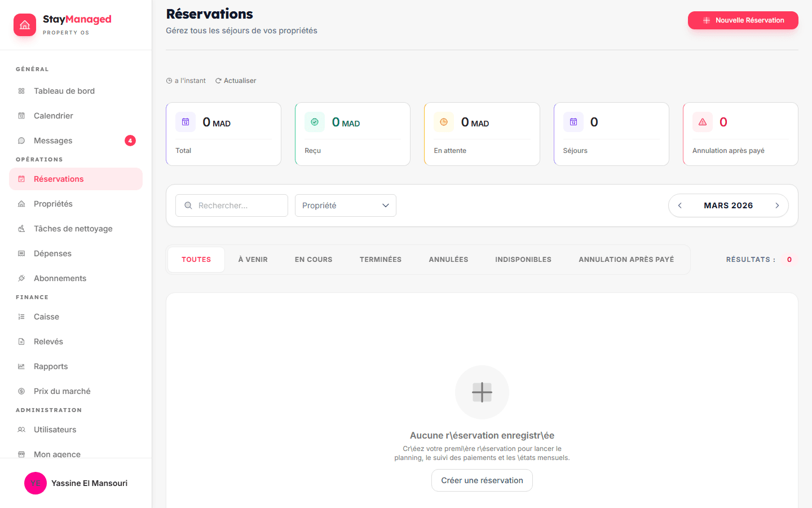Open the Abonnements sidebar item
Viewport: 812px width, 508px height.
[x=60, y=278]
